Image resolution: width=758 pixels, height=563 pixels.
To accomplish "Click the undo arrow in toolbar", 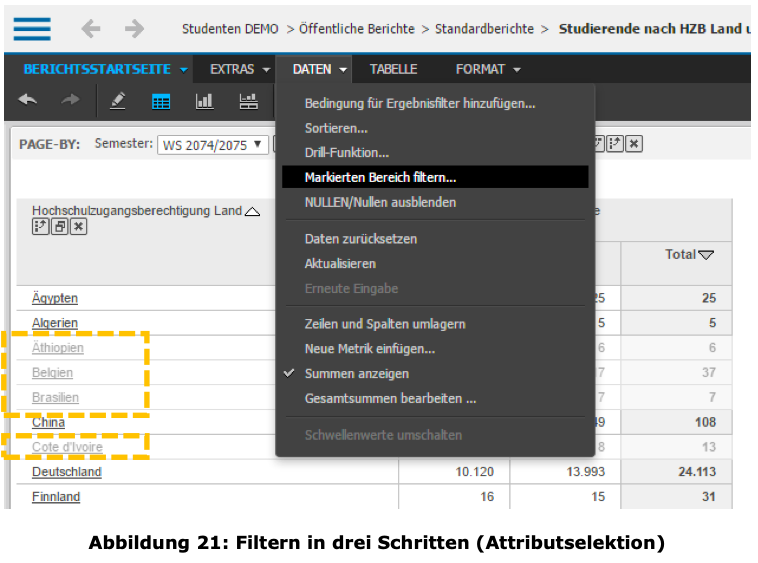I will (28, 100).
